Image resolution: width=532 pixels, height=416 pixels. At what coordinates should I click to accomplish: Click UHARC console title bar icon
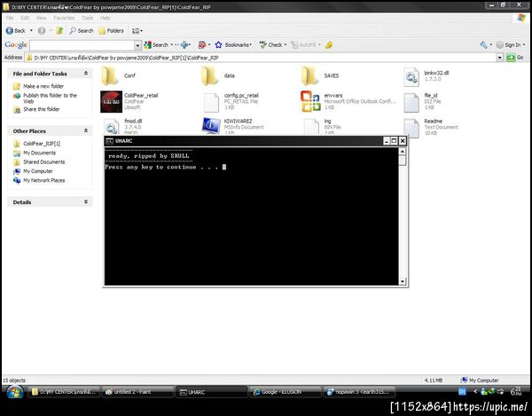tap(109, 141)
